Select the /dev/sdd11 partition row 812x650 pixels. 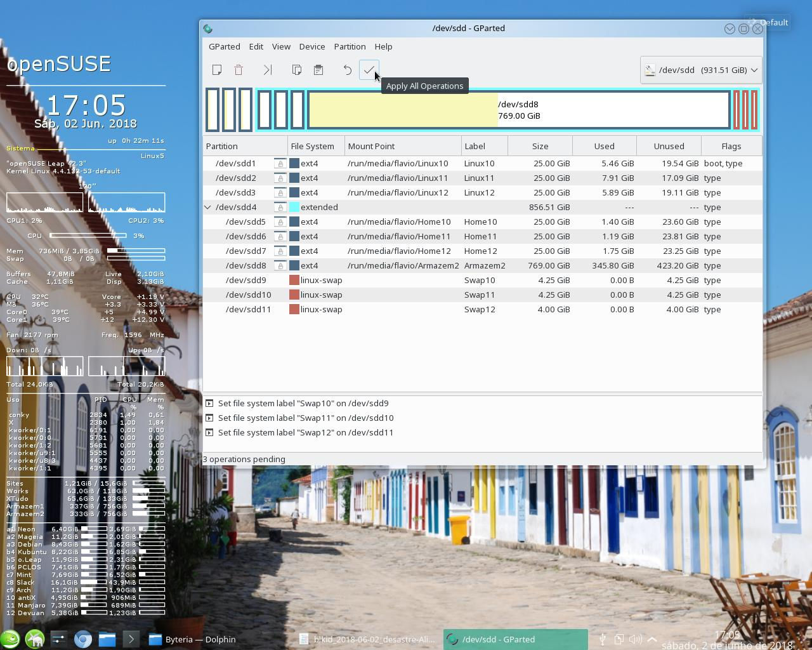[483, 309]
